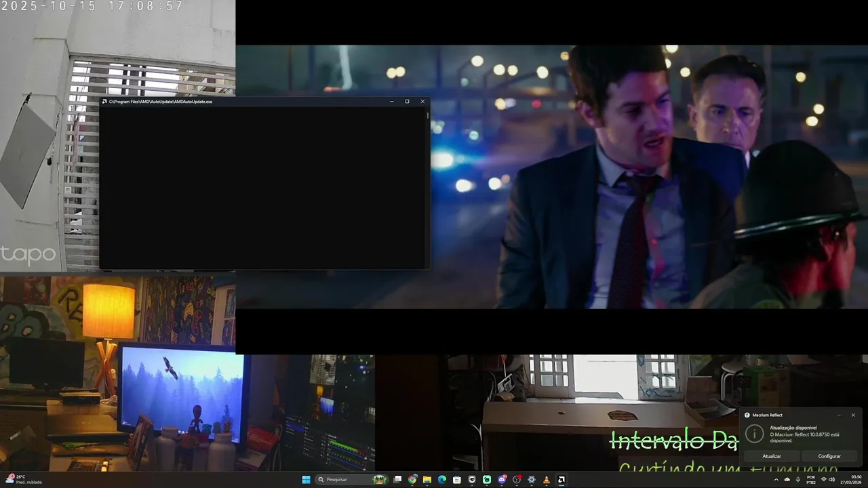Open the teal square app on taskbar

click(x=487, y=480)
